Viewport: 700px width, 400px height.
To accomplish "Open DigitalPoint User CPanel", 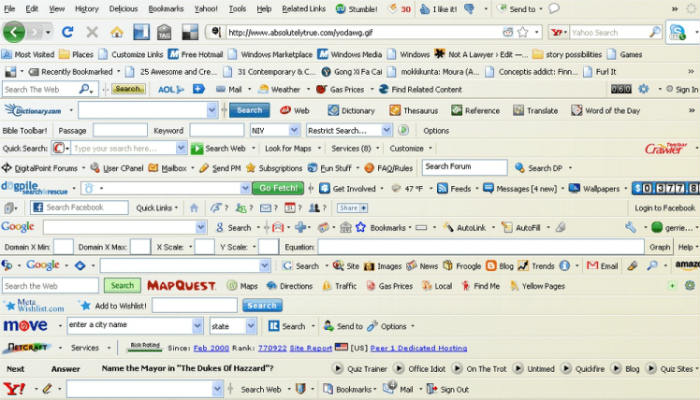I will point(117,168).
